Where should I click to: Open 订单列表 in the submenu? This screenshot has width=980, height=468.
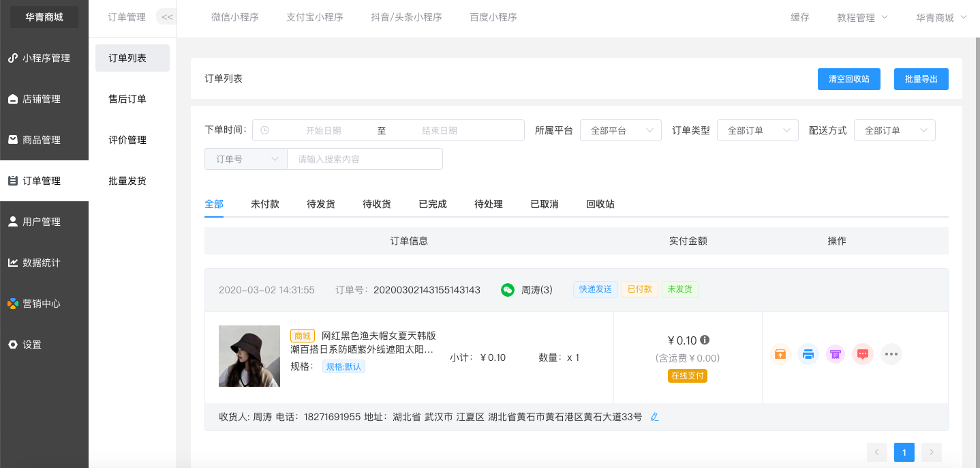132,58
